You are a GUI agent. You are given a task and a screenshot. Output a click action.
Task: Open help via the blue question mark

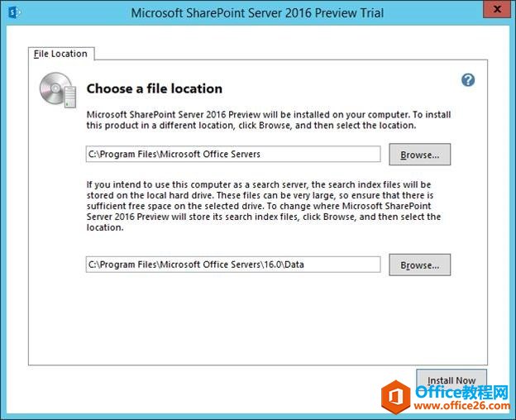coord(468,80)
